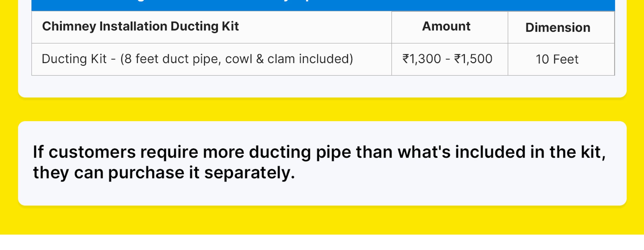Click the white area below the yellow banner

point(322,242)
